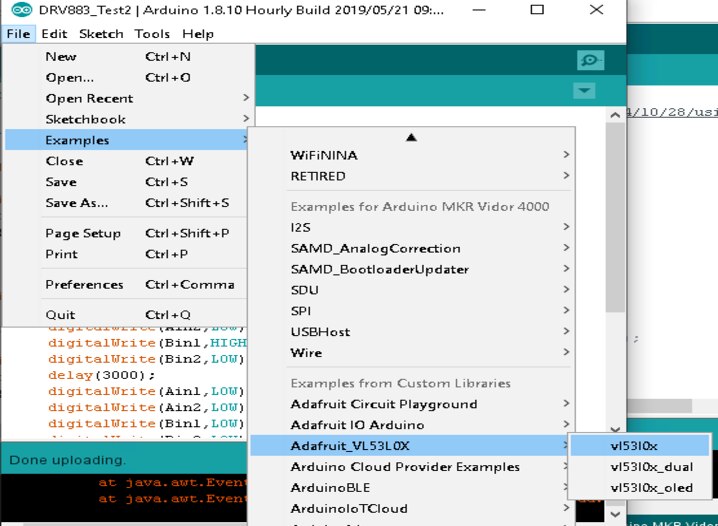Expand the WiFiNINA examples submenu
The width and height of the screenshot is (718, 526).
click(x=323, y=155)
